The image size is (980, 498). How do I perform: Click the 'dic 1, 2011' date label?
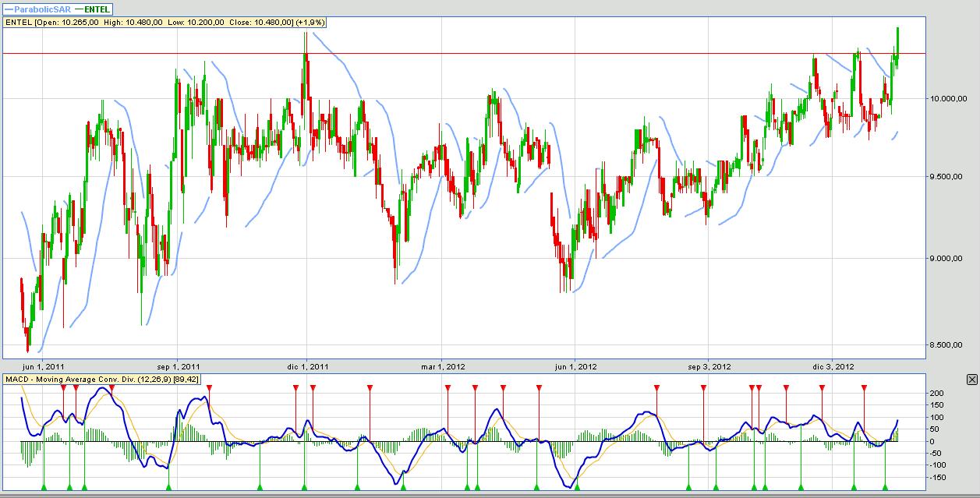pos(308,366)
